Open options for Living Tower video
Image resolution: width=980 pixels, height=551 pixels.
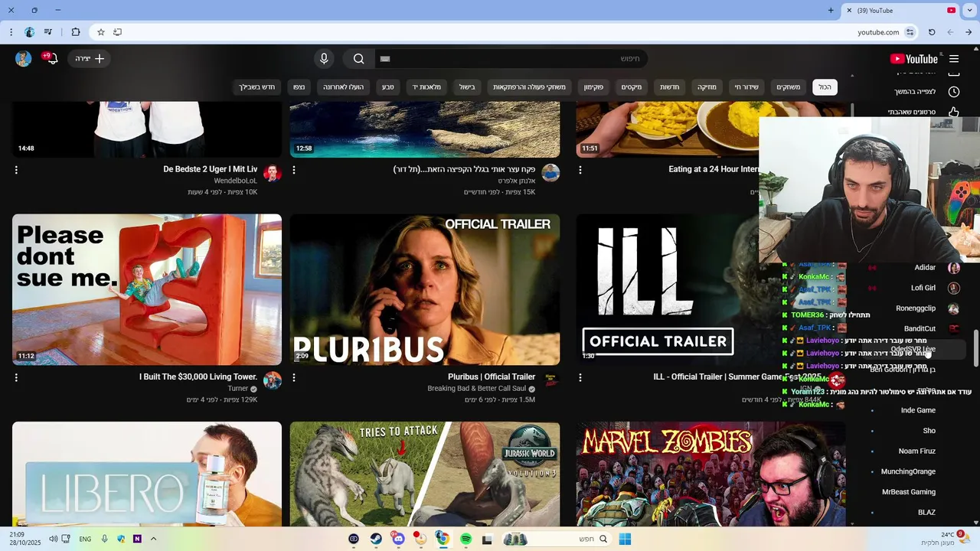16,377
